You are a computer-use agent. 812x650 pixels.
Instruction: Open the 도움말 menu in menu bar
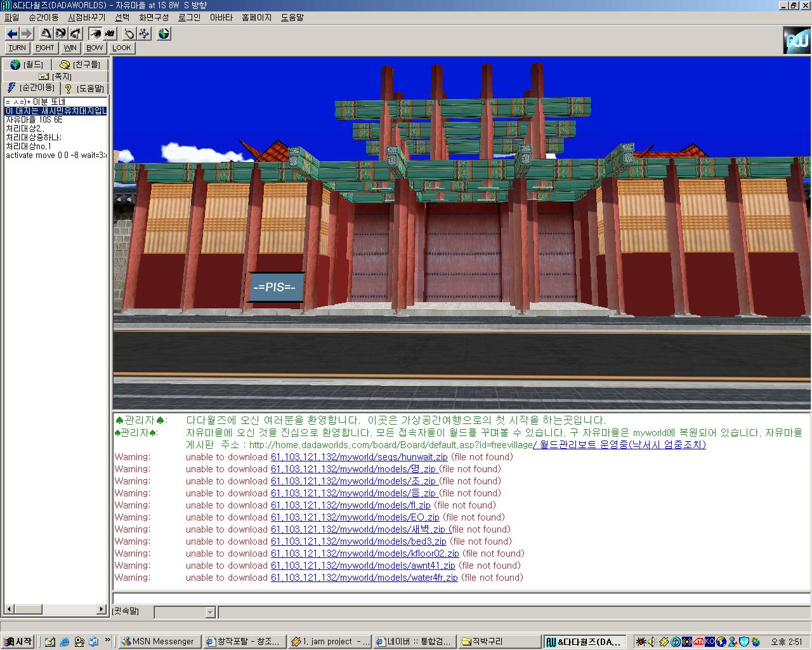point(292,18)
